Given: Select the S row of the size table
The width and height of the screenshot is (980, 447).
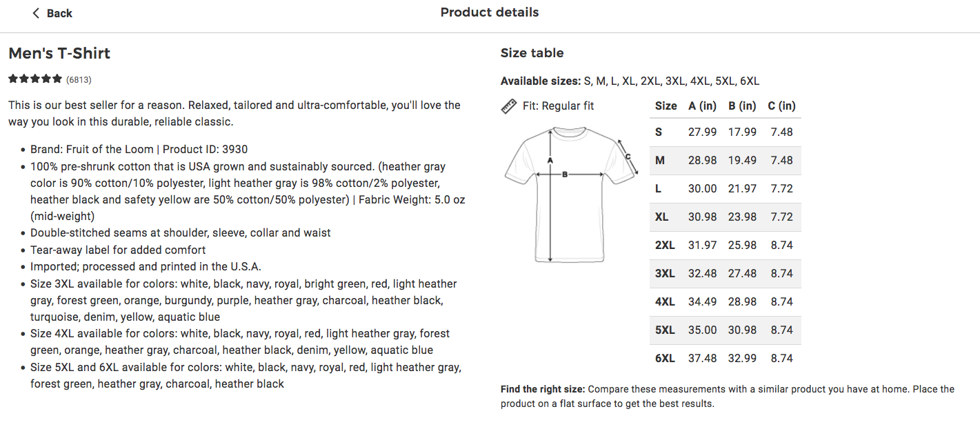Looking at the screenshot, I should (x=724, y=132).
